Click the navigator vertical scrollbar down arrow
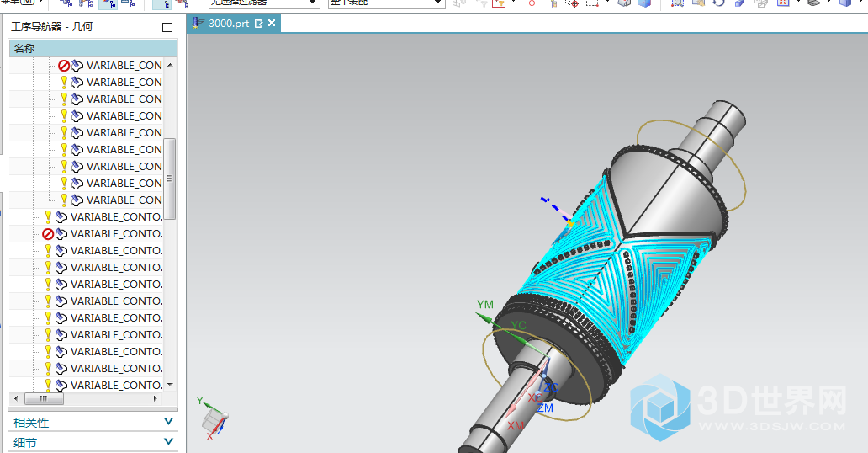 (x=170, y=384)
